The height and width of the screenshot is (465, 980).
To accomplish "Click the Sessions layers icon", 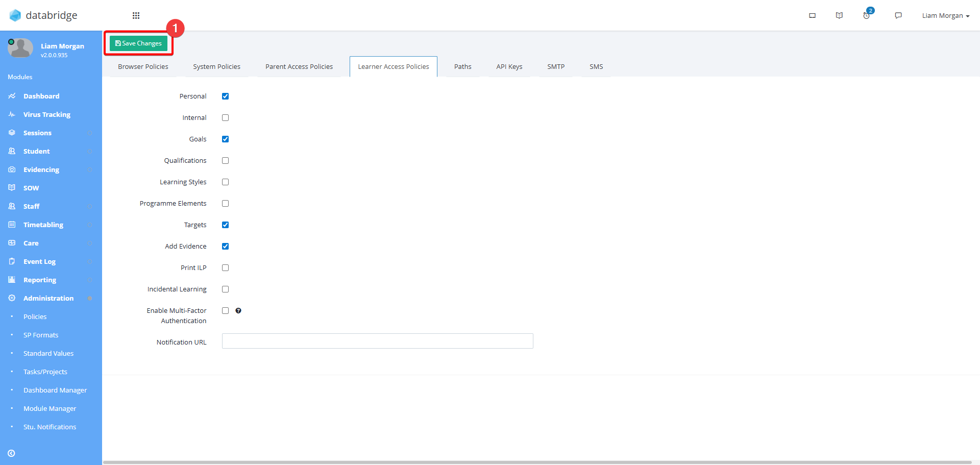I will pyautogui.click(x=12, y=133).
